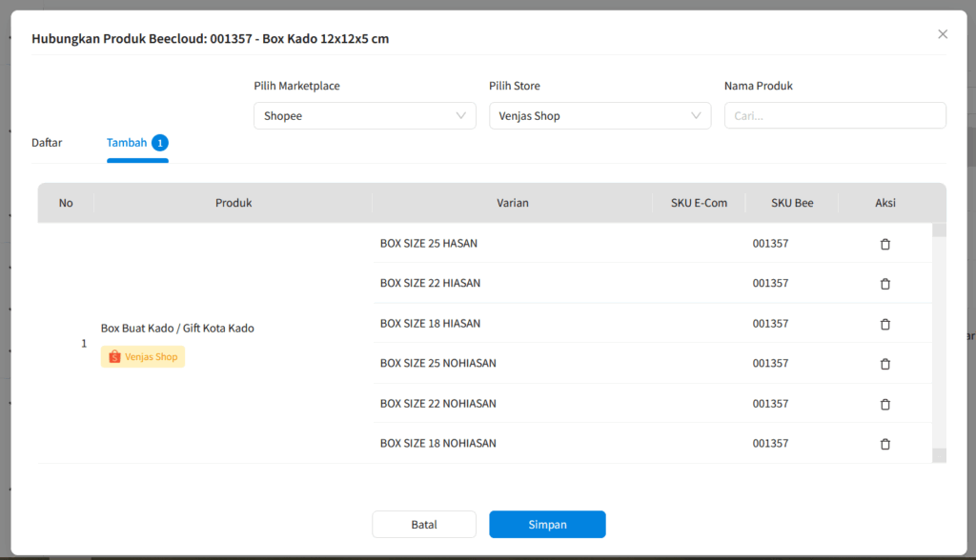976x560 pixels.
Task: Click the Batal button
Action: pos(423,524)
